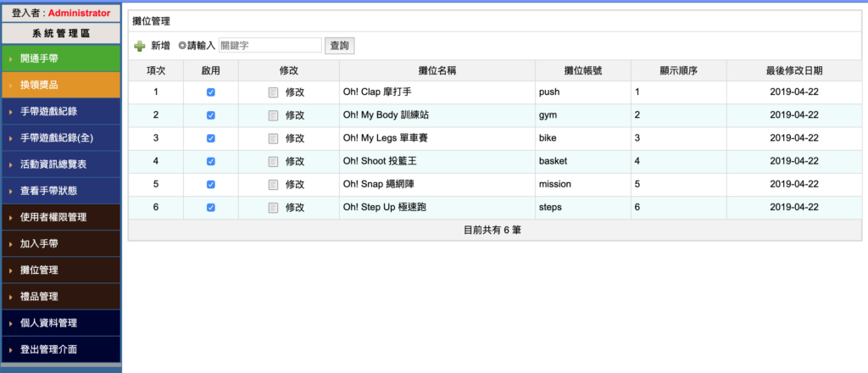Screen dimensions: 868x373
Task: Click the 查詢 search button
Action: [339, 46]
